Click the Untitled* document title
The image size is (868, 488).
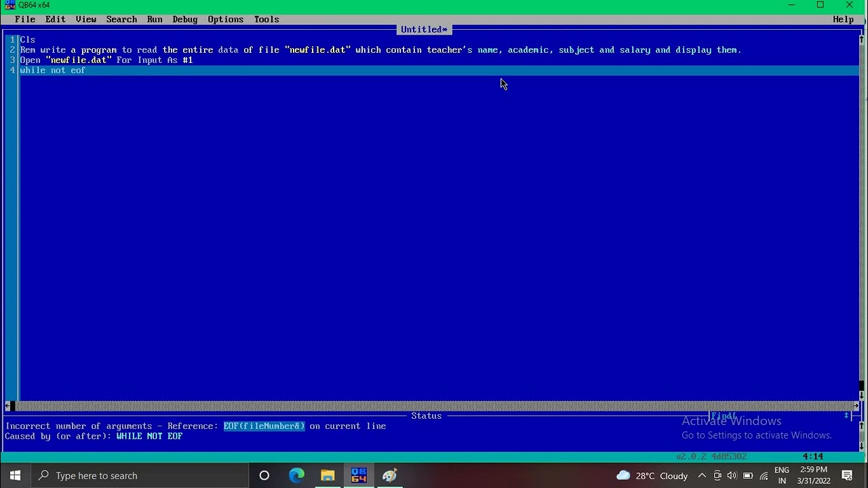[424, 30]
